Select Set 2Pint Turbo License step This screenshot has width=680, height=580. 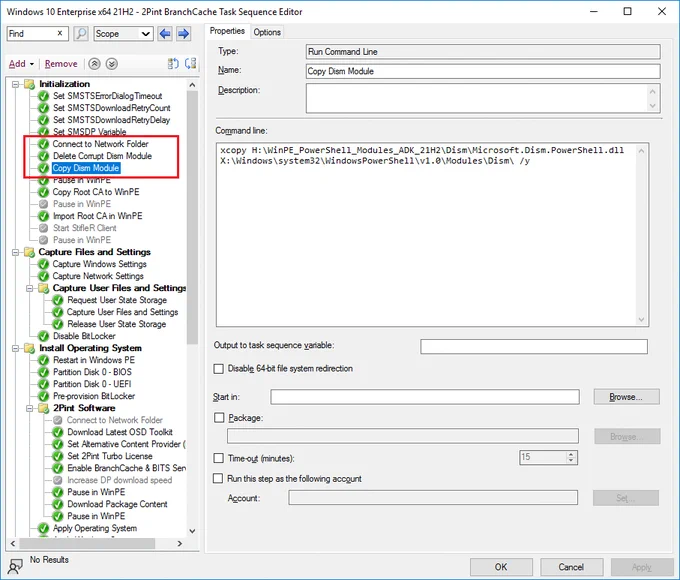click(x=110, y=456)
